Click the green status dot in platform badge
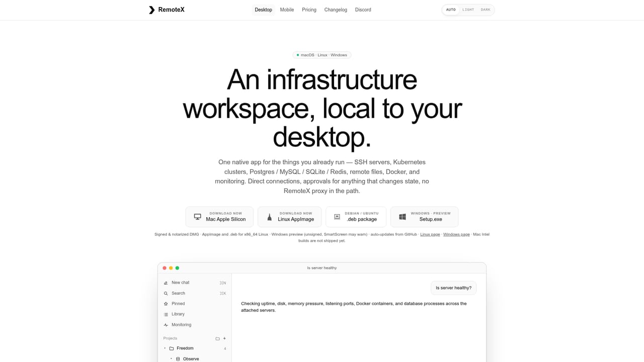 click(x=298, y=55)
